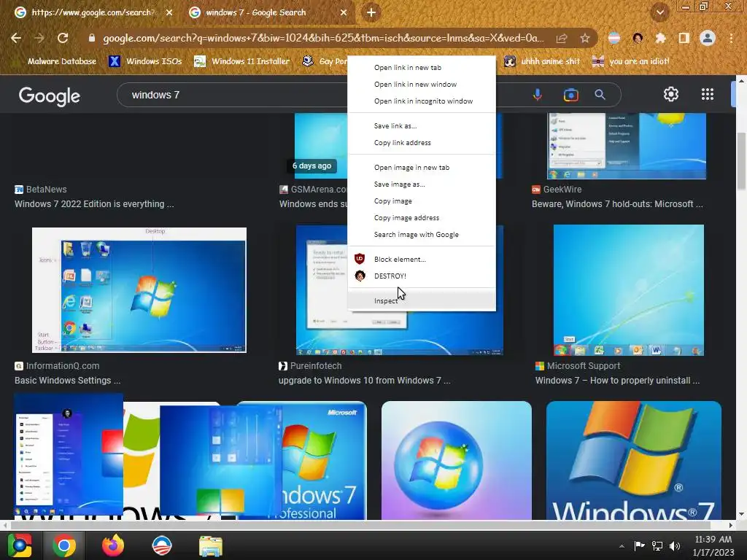Choose Search image with Google
Image resolution: width=747 pixels, height=560 pixels.
422,234
